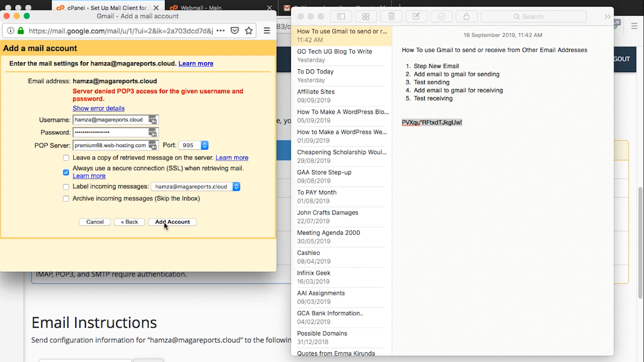The width and height of the screenshot is (644, 362).
Task: Toggle the Notes sidebar folders panel
Action: click(x=341, y=16)
